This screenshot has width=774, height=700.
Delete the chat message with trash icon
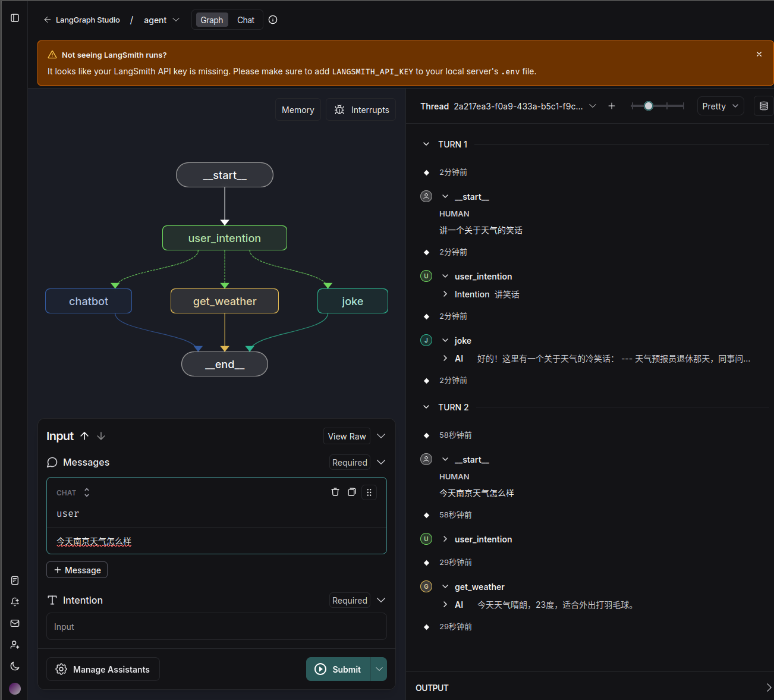[x=335, y=492]
